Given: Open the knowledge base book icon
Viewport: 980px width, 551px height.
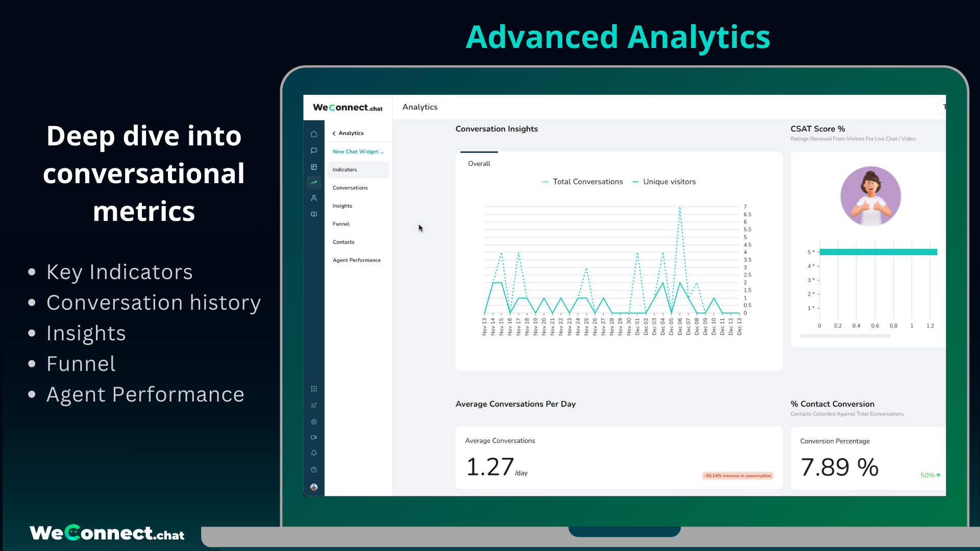Looking at the screenshot, I should 314,214.
